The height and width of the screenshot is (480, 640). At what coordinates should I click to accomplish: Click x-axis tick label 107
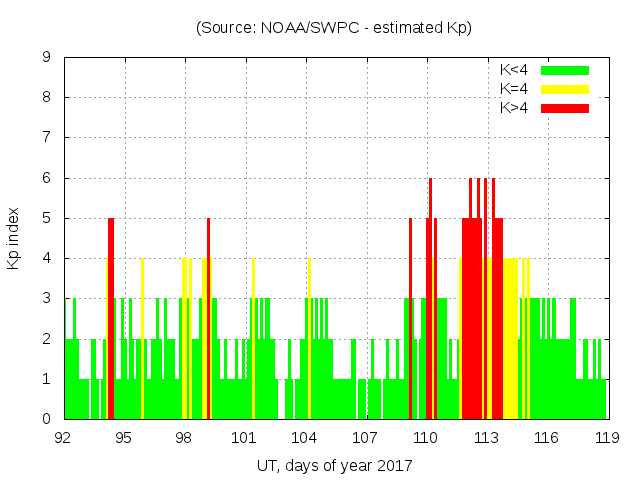point(365,437)
